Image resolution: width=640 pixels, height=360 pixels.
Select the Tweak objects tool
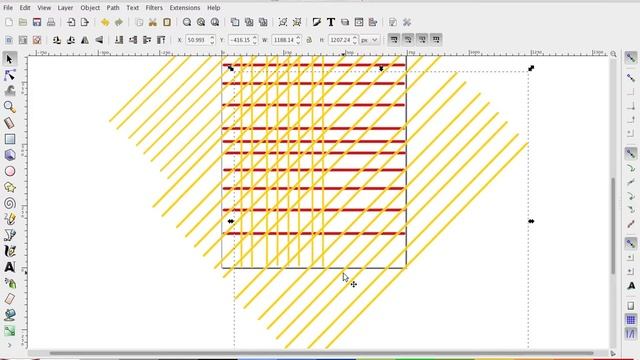[10, 91]
